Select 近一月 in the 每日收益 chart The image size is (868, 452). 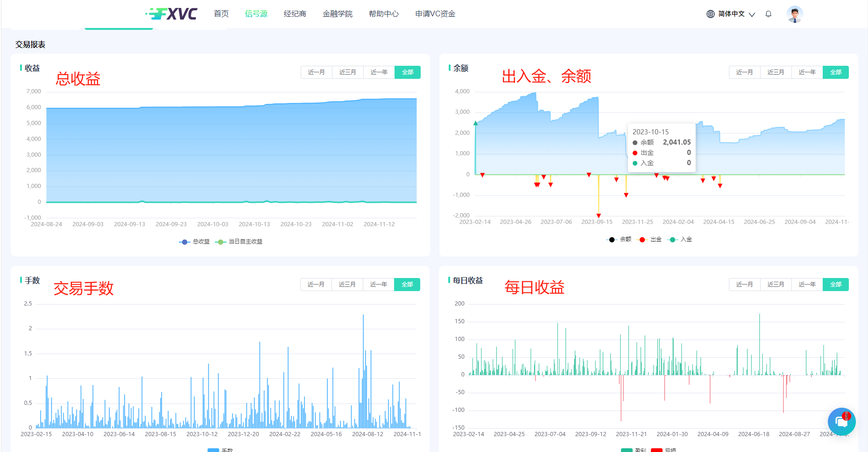pyautogui.click(x=745, y=285)
